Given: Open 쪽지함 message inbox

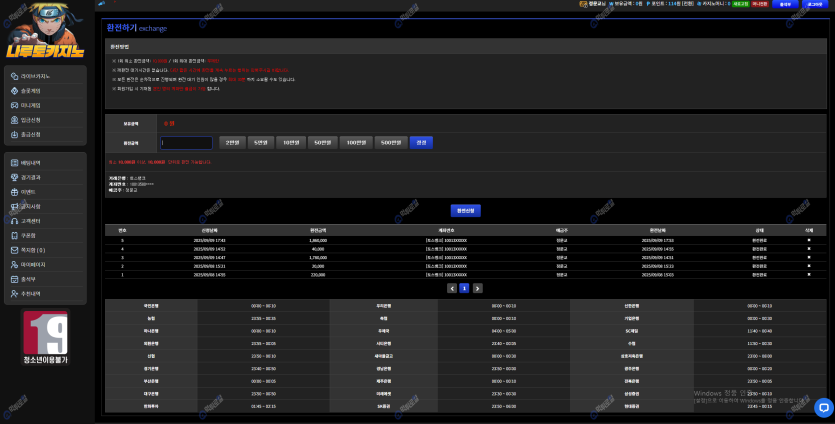Looking at the screenshot, I should (x=30, y=250).
